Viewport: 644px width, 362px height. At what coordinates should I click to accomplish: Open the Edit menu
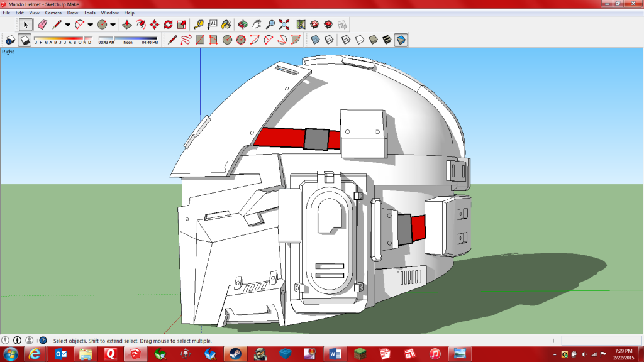tap(19, 13)
